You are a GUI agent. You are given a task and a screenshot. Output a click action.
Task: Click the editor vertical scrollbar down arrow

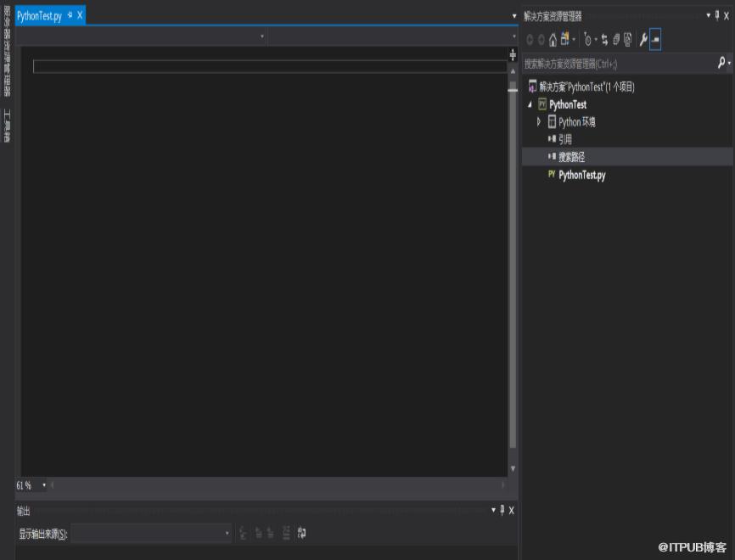pos(513,468)
